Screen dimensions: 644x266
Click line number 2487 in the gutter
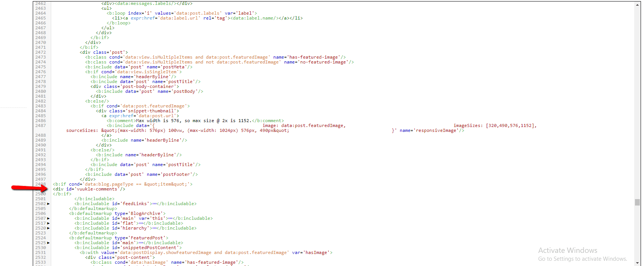click(x=41, y=126)
